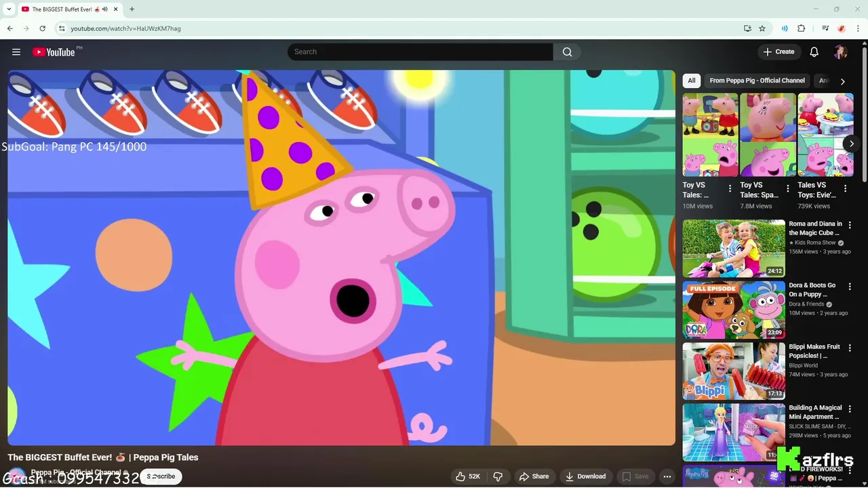
Task: Open Chrome's three-dot menu
Action: point(859,28)
